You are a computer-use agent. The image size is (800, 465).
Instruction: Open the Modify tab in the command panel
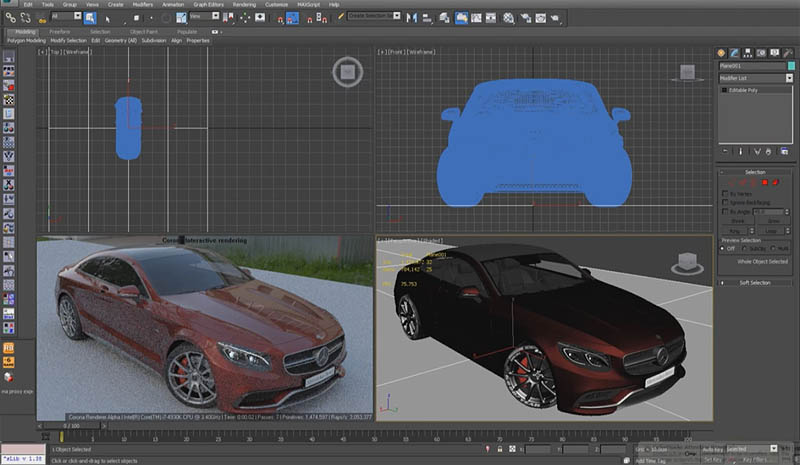tap(733, 53)
